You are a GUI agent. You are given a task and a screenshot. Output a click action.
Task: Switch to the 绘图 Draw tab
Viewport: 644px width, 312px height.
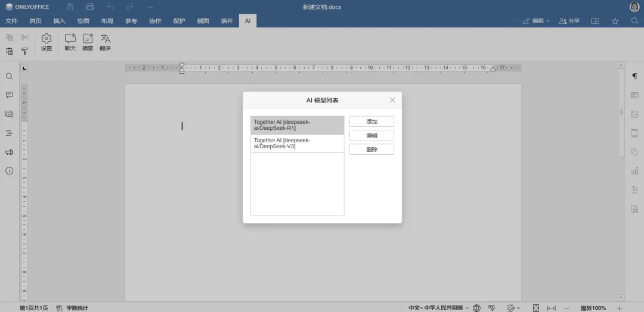pyautogui.click(x=83, y=21)
